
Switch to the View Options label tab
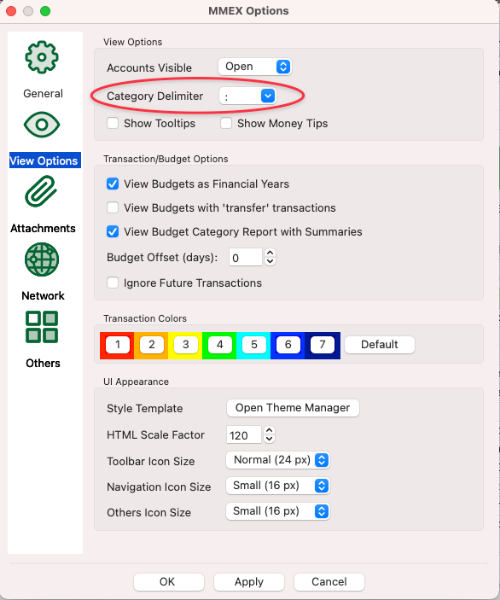pyautogui.click(x=44, y=161)
